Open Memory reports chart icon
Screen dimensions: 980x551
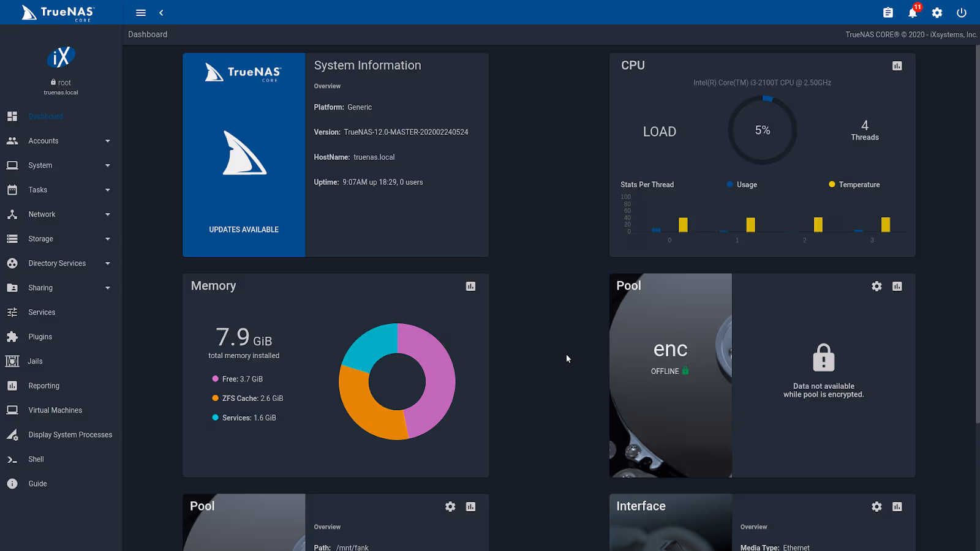click(470, 286)
